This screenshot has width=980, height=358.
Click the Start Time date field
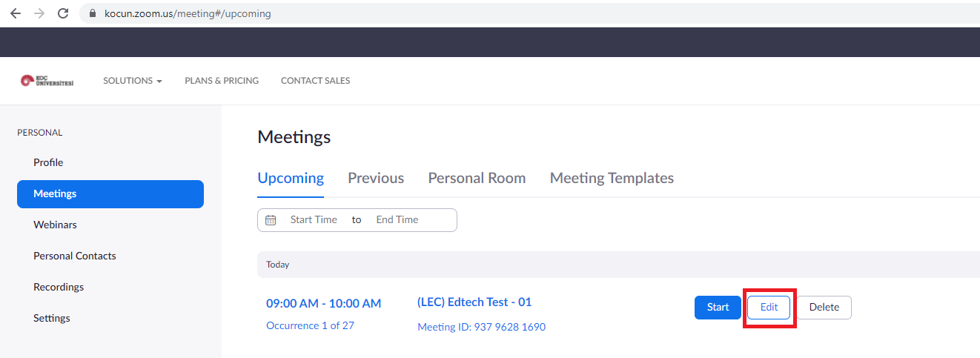(x=314, y=220)
